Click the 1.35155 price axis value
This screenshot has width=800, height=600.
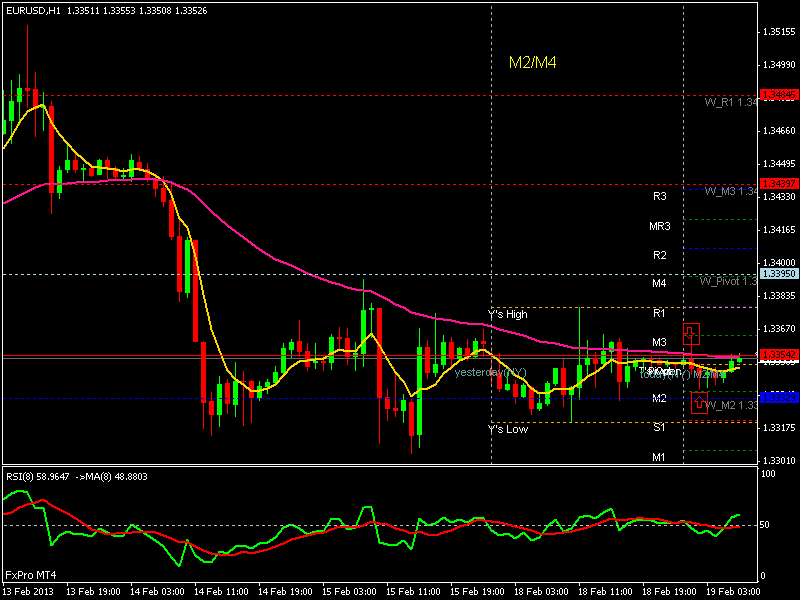(x=779, y=32)
